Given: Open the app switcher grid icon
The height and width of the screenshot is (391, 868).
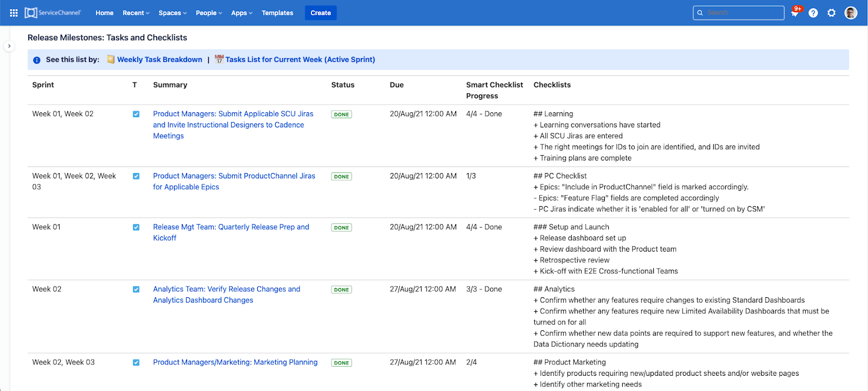Looking at the screenshot, I should coord(14,13).
